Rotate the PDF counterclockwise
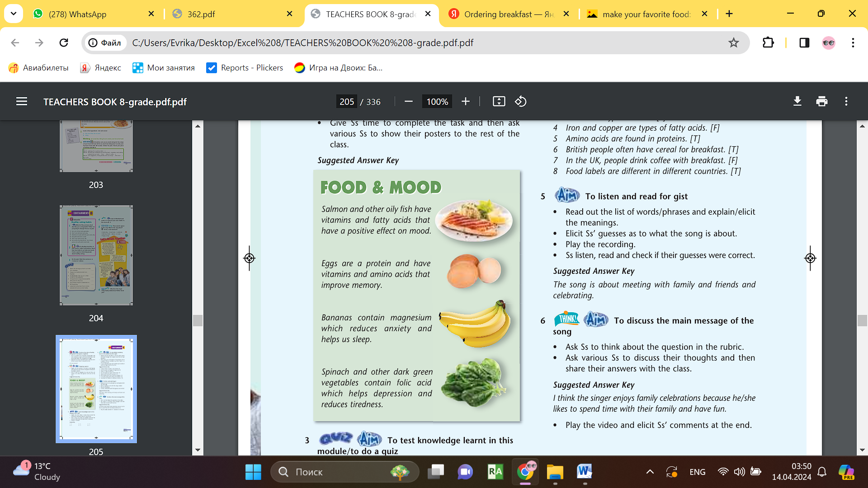This screenshot has width=868, height=488. point(520,102)
